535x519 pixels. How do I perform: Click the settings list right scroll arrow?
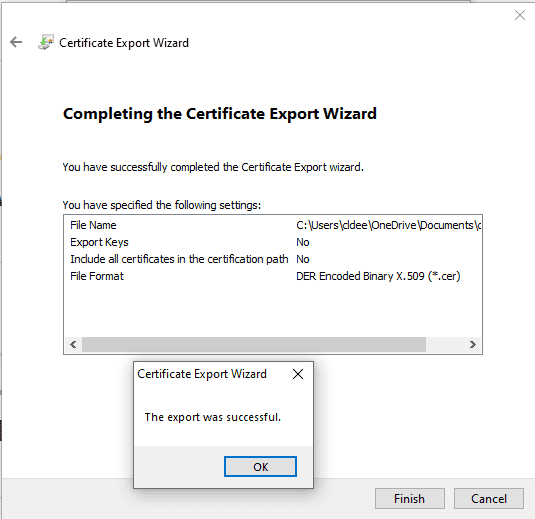(x=473, y=344)
